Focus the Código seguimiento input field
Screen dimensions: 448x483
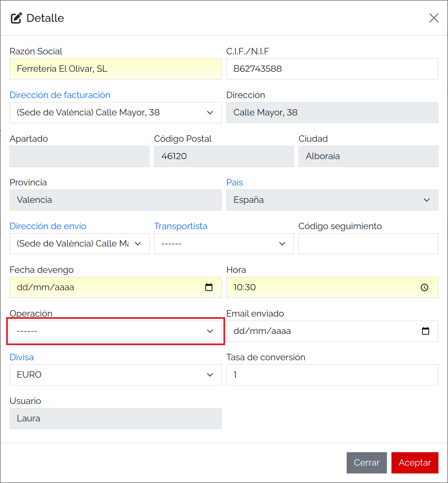coord(368,244)
